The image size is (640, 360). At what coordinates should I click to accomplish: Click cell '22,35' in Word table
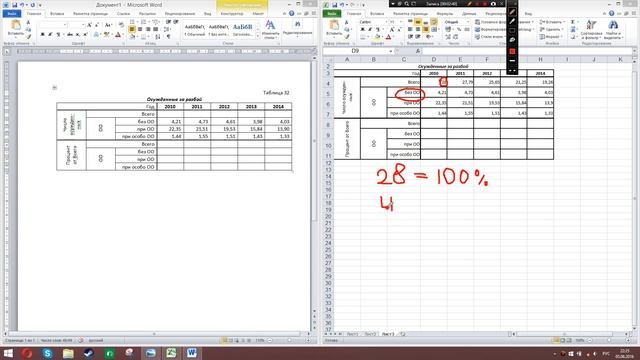coord(170,129)
